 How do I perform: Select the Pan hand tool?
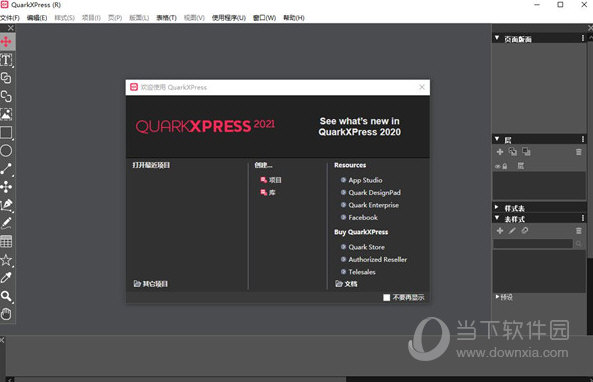[6, 314]
